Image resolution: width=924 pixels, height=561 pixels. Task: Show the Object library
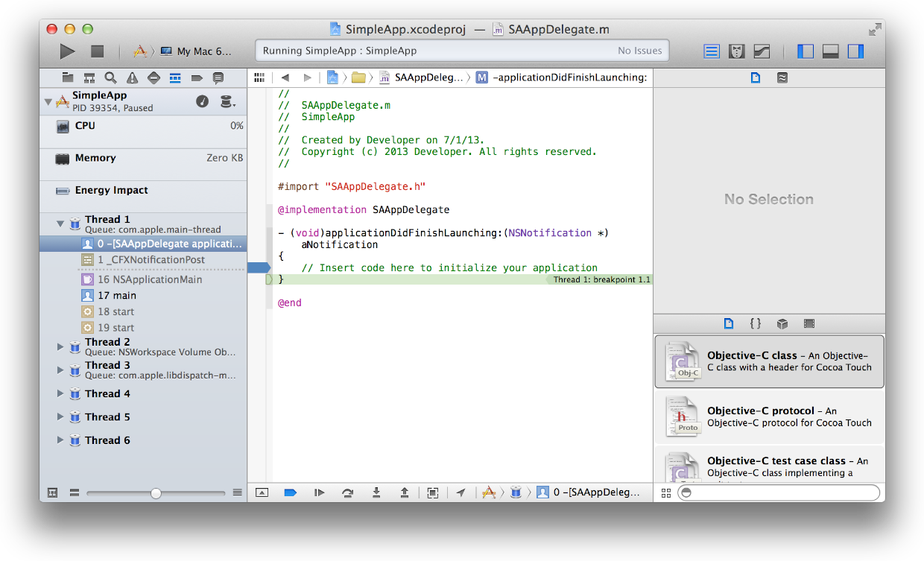(782, 323)
